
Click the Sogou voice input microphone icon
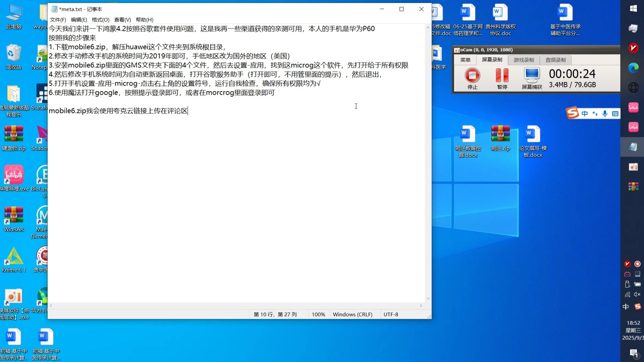point(605,114)
